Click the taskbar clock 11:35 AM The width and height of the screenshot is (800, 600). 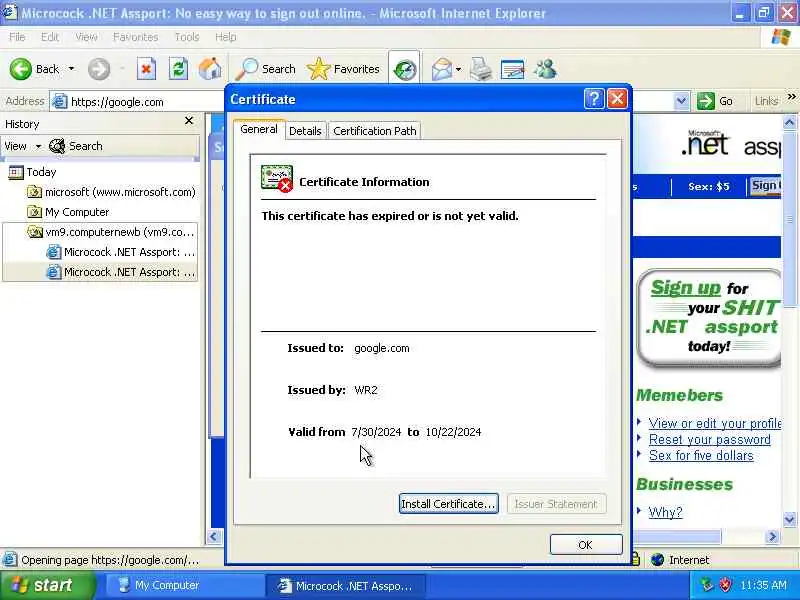coord(763,585)
